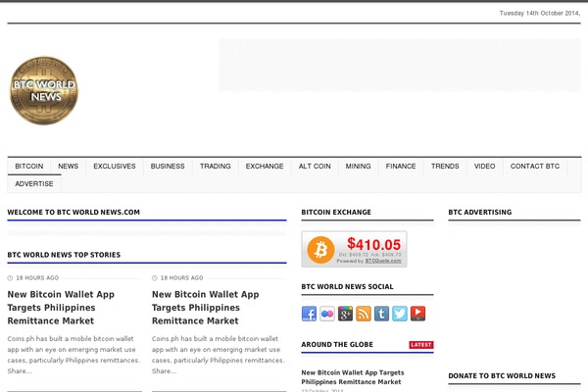Click the red LATEST badge
Screen dimensions: 588x392
point(421,345)
